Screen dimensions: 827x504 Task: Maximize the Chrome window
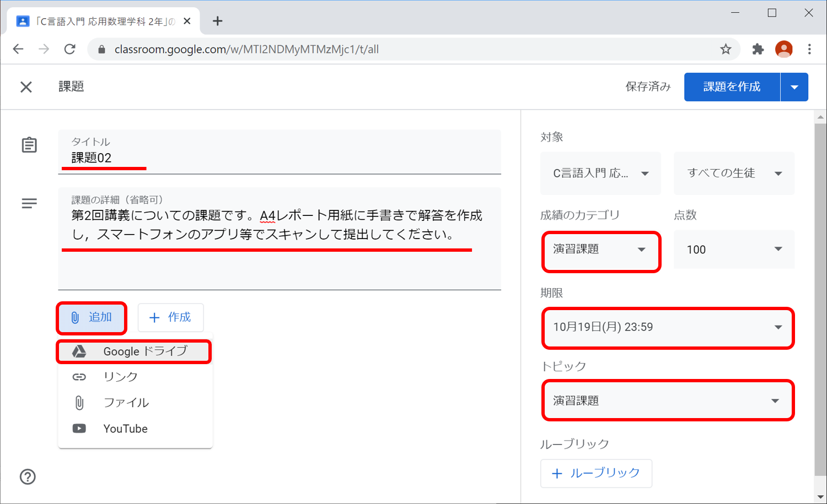coord(772,13)
